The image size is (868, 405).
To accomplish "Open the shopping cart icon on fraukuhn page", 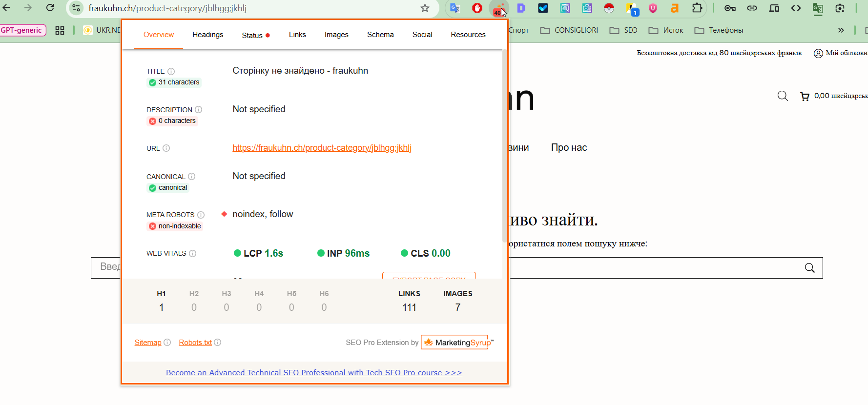I will (805, 97).
